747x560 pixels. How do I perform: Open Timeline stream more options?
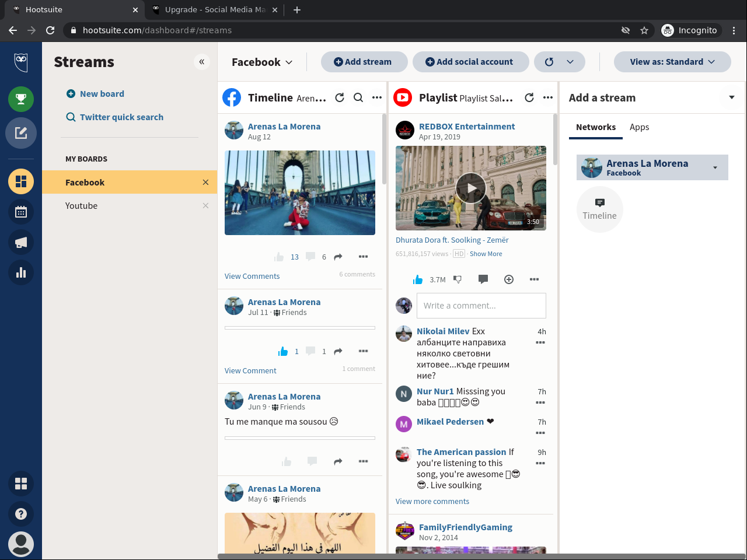[x=377, y=97]
